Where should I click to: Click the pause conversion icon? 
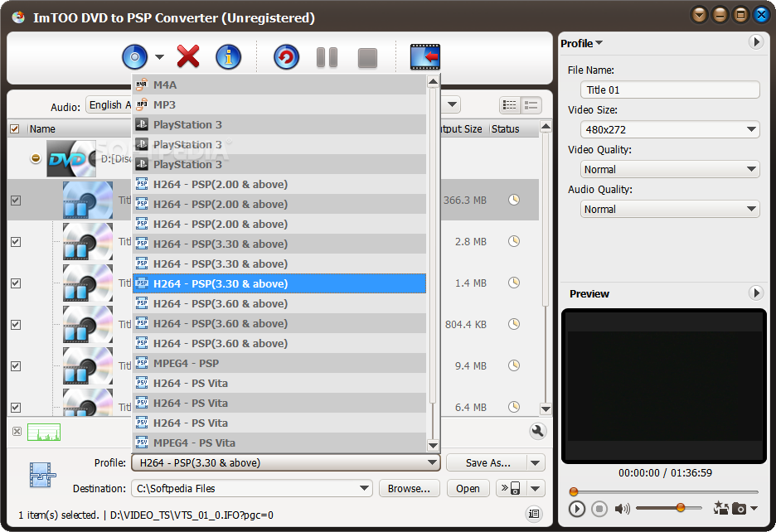[327, 57]
